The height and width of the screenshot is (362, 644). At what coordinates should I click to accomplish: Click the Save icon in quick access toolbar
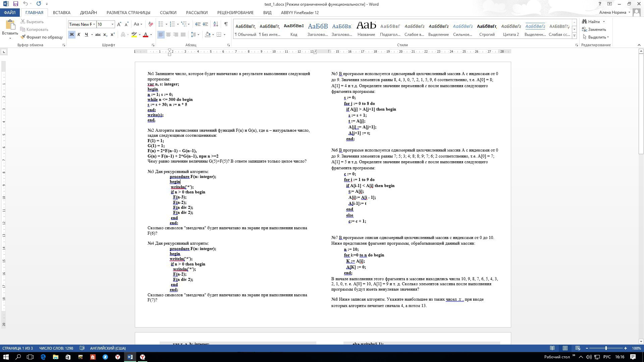(15, 4)
